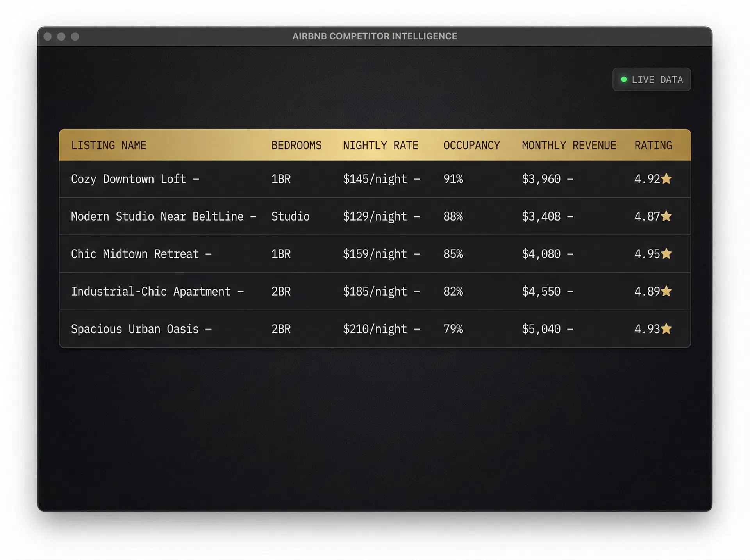Click the green status dot in LIVE DATA badge
This screenshot has width=750, height=560.
pyautogui.click(x=624, y=79)
